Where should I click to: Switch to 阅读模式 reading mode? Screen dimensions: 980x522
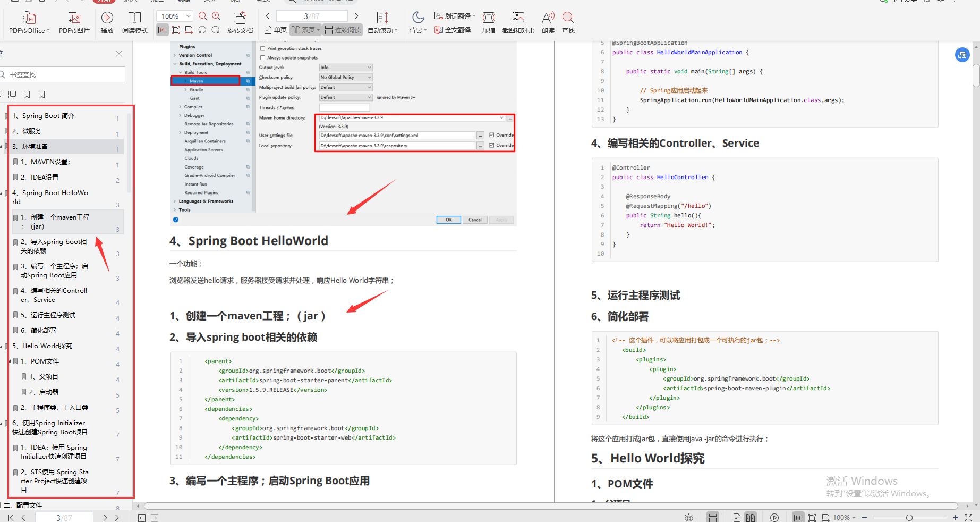pos(135,23)
